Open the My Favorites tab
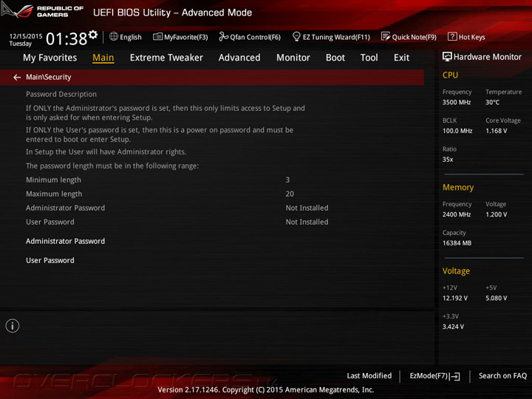 pos(50,58)
